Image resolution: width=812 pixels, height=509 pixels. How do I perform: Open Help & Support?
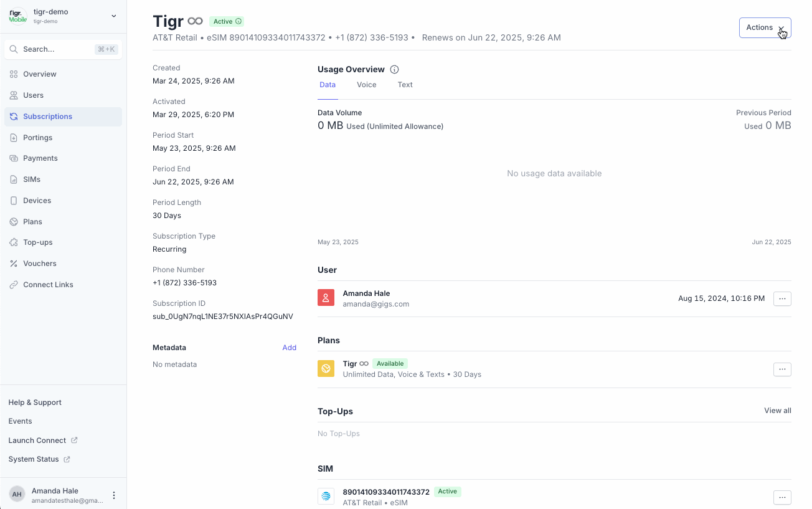[35, 402]
